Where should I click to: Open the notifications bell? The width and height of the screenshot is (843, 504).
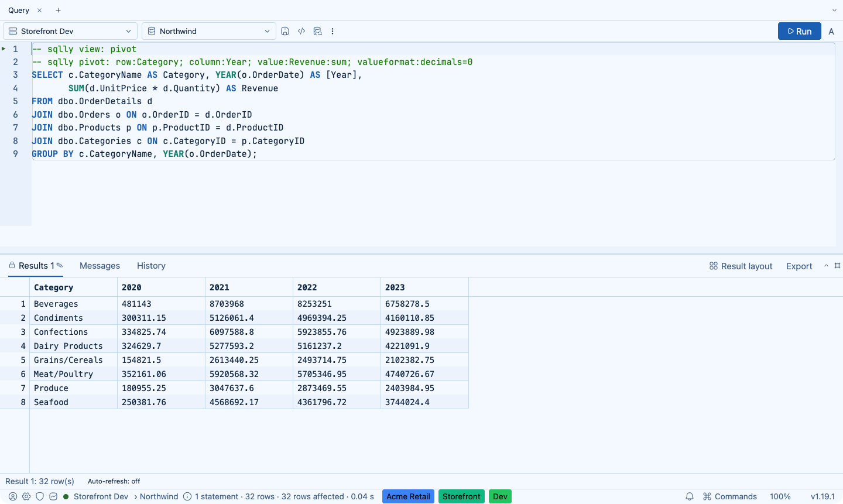[x=690, y=496]
